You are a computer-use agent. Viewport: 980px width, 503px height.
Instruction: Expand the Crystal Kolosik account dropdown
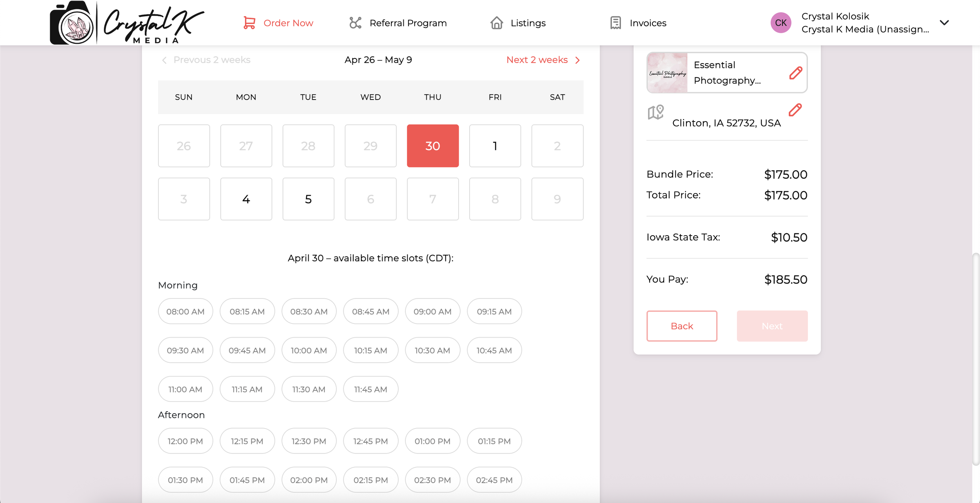pyautogui.click(x=944, y=23)
